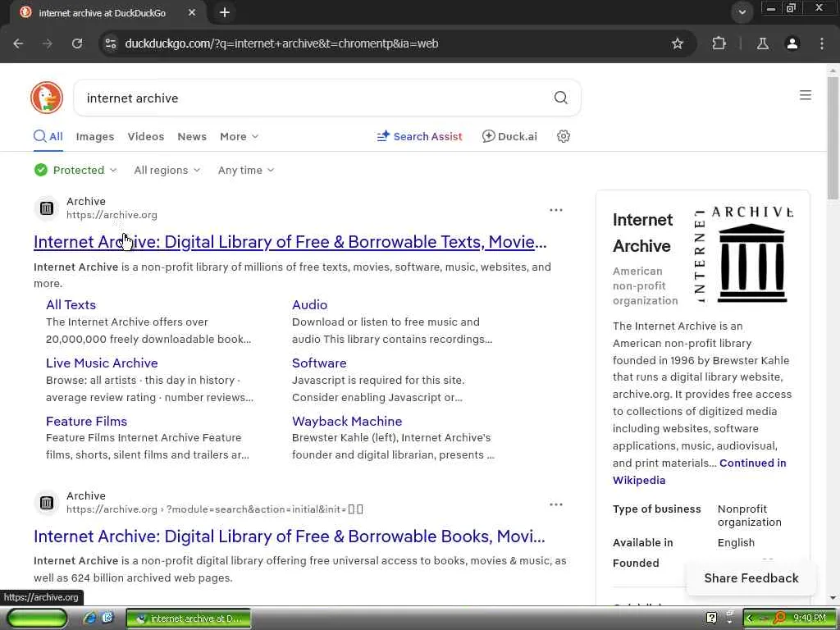Click the help question-mark tray icon

coord(711,619)
